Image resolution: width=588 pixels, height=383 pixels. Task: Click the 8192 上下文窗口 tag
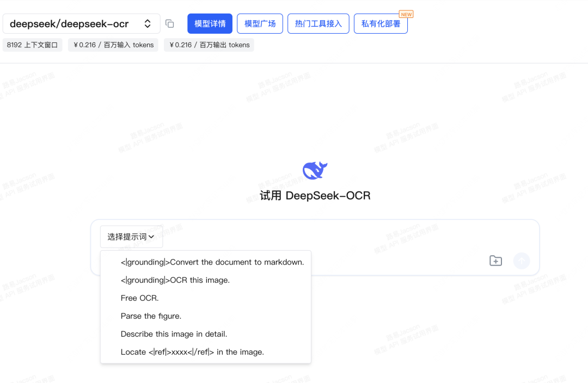pos(32,45)
